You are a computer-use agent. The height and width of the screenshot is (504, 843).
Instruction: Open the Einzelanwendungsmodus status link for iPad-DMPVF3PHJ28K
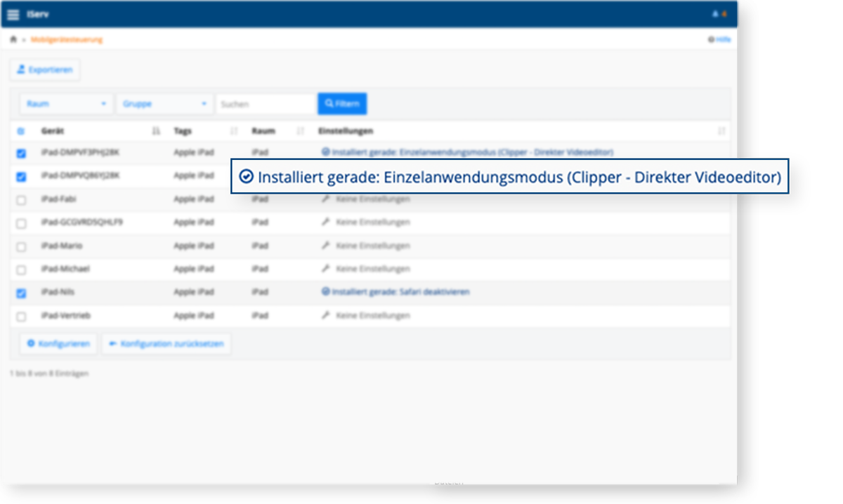[x=467, y=152]
